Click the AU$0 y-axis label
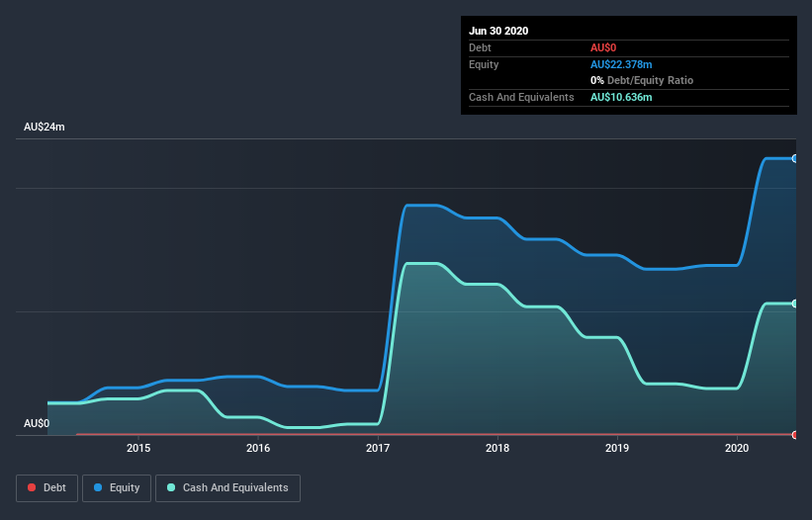Screen dimensions: 812x520 pos(37,423)
